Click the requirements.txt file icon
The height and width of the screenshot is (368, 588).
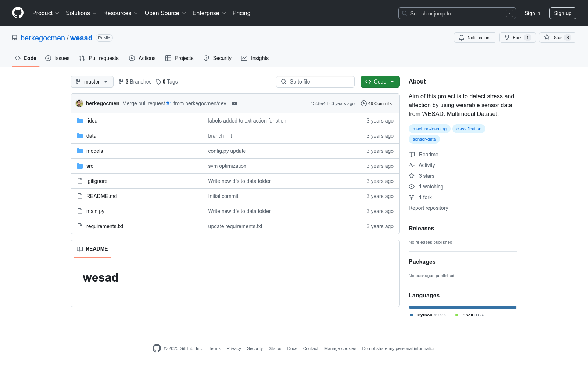[x=80, y=226]
